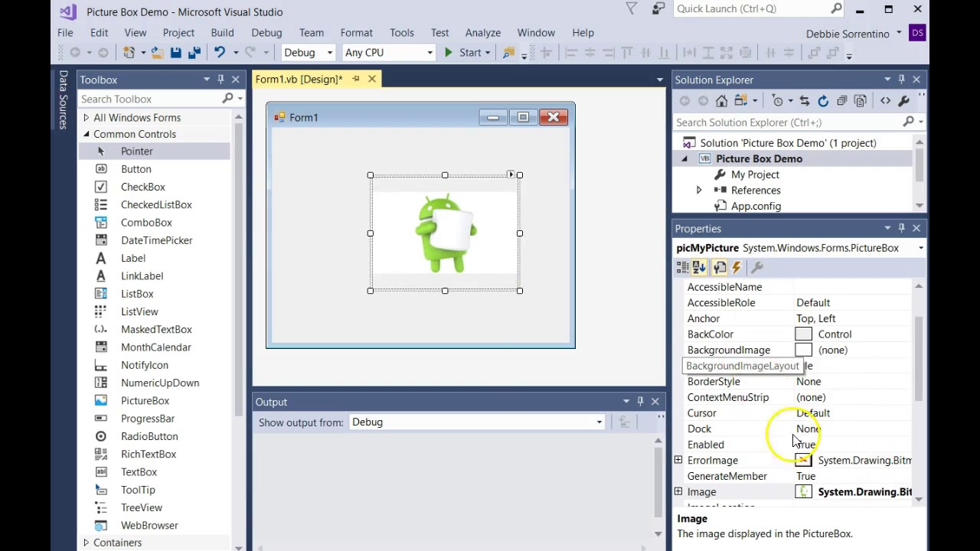This screenshot has height=551, width=980.
Task: Click the Search Toolbox input field
Action: click(150, 99)
